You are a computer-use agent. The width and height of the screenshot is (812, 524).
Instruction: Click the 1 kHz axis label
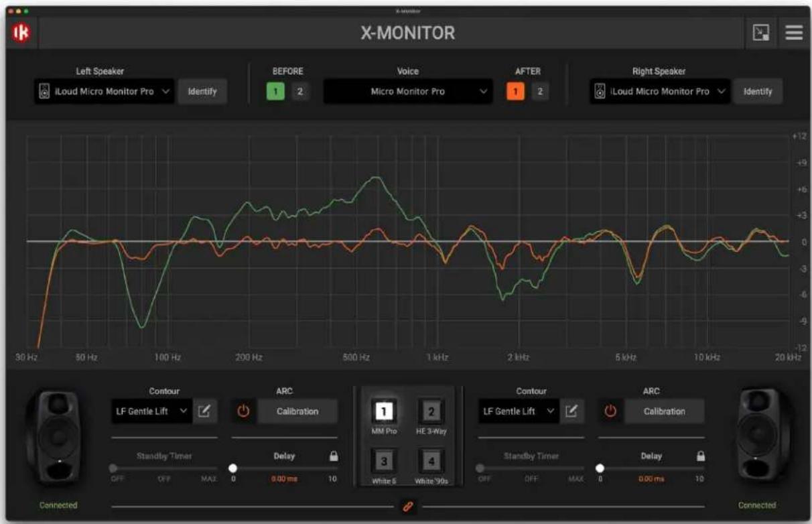[437, 358]
